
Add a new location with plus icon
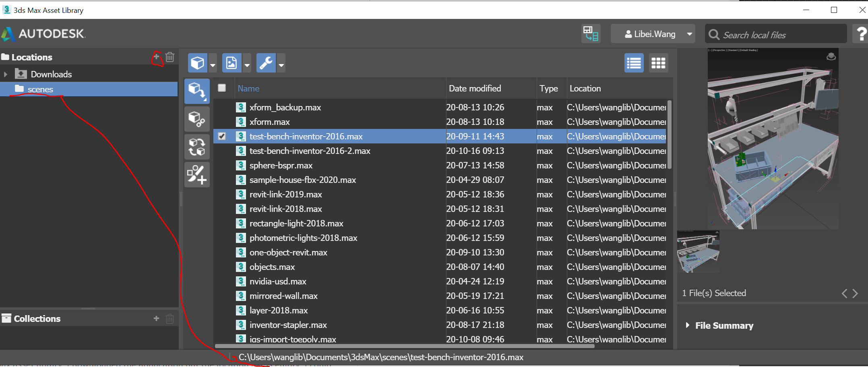coord(156,57)
